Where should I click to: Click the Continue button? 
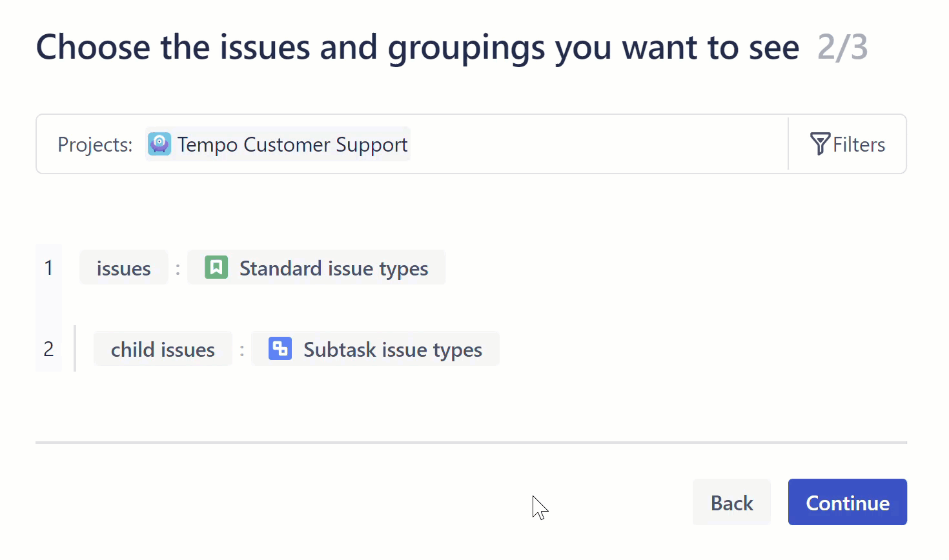click(x=847, y=502)
